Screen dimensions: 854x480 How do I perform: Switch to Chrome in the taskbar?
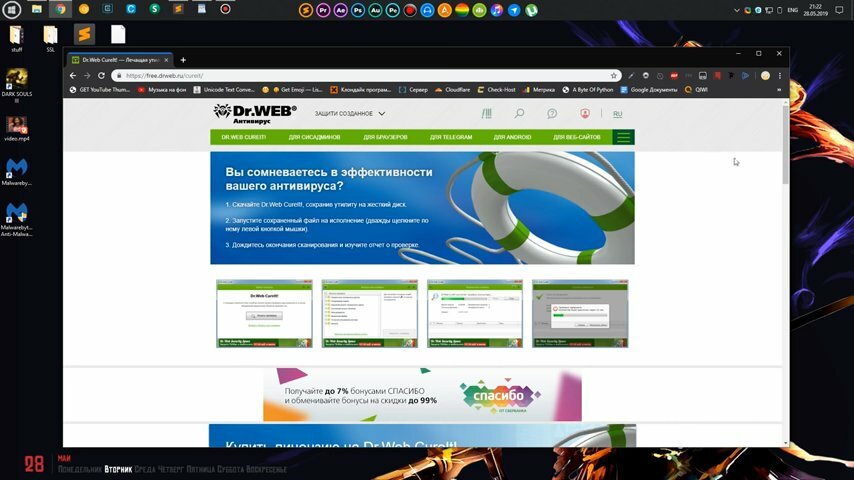coord(60,9)
